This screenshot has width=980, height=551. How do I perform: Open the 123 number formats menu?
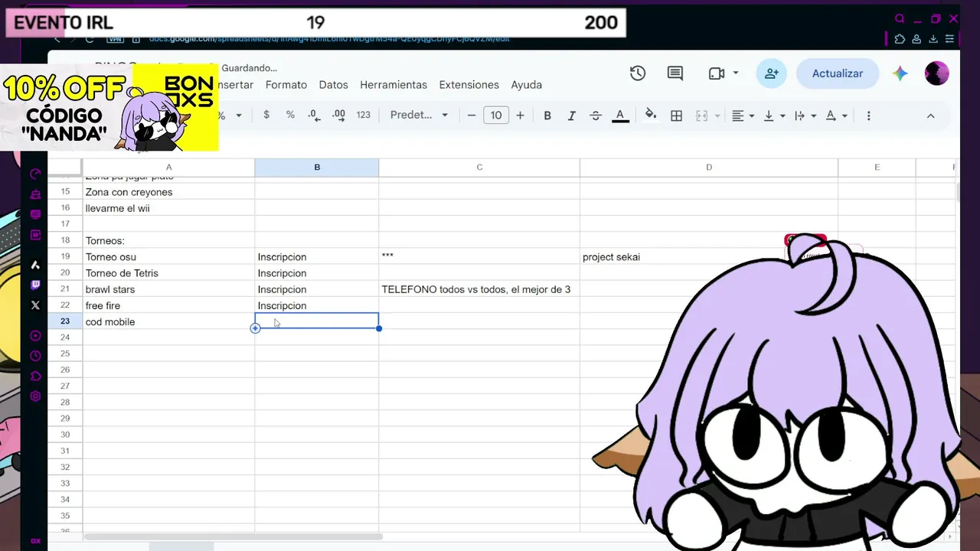pos(364,115)
